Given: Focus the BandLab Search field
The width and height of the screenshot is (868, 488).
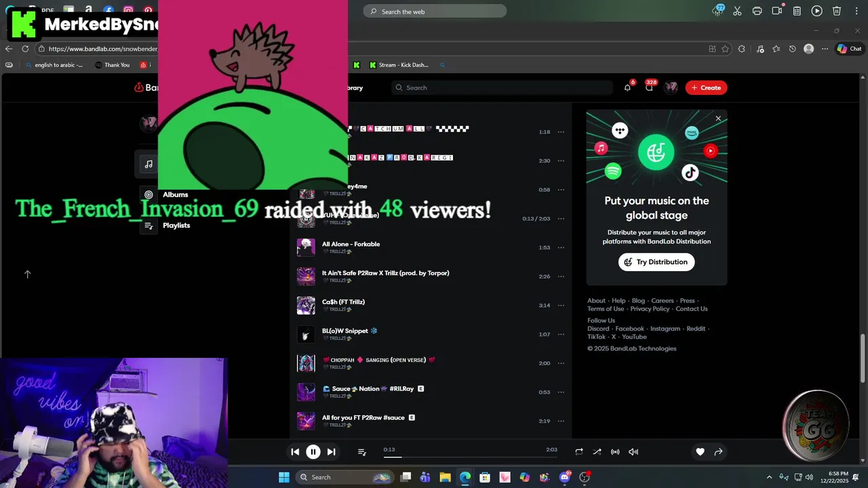Looking at the screenshot, I should 502,87.
